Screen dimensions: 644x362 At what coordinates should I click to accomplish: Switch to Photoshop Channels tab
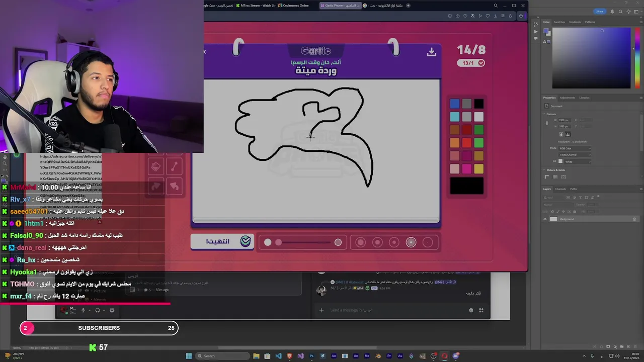click(x=560, y=189)
